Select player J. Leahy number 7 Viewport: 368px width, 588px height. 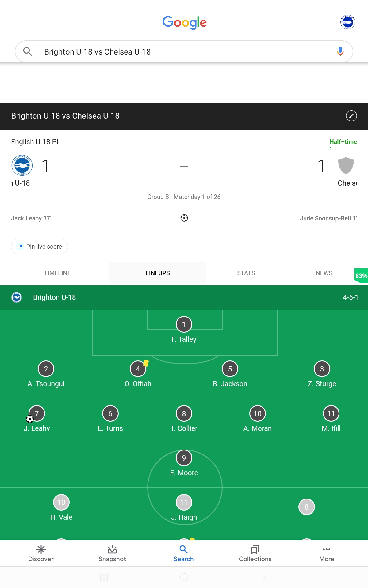[x=37, y=419]
